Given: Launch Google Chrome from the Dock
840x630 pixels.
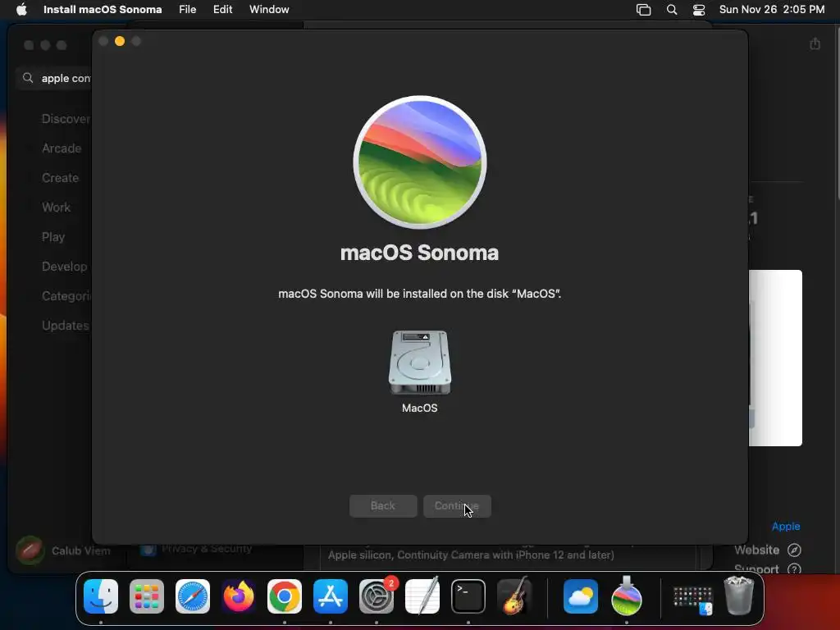Looking at the screenshot, I should coord(285,596).
